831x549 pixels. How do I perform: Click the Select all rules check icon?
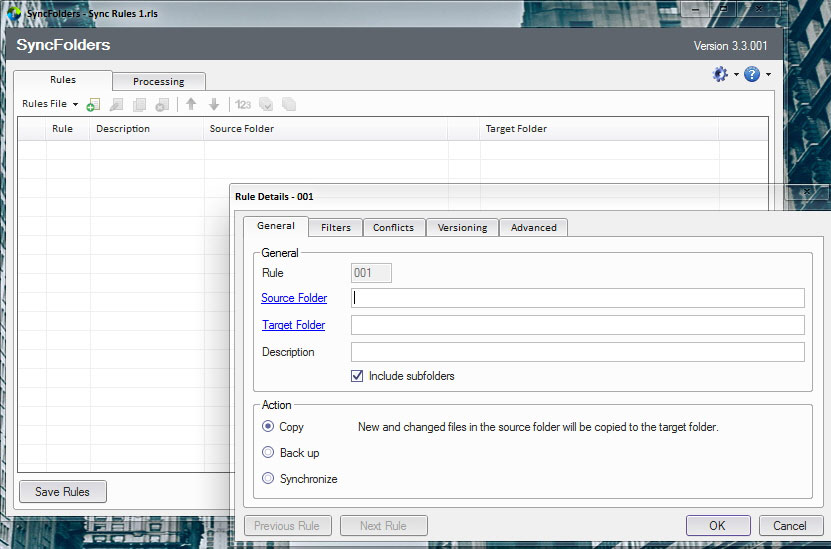click(x=266, y=104)
